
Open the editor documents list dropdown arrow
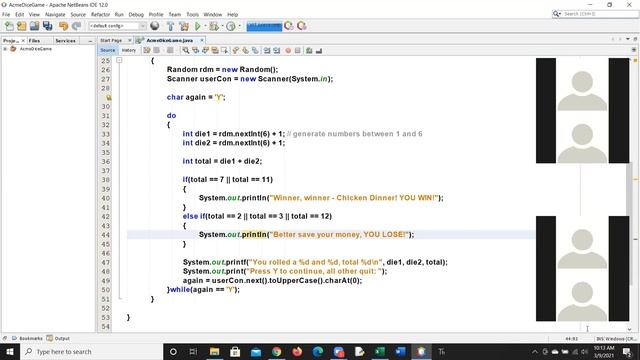click(628, 39)
